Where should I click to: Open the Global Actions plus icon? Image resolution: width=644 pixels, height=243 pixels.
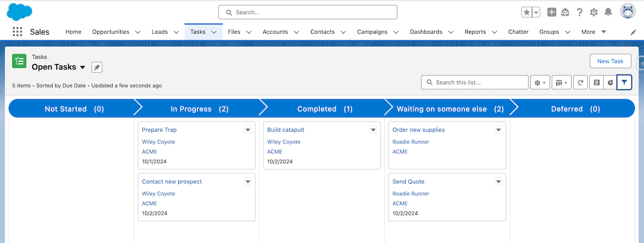(x=552, y=12)
